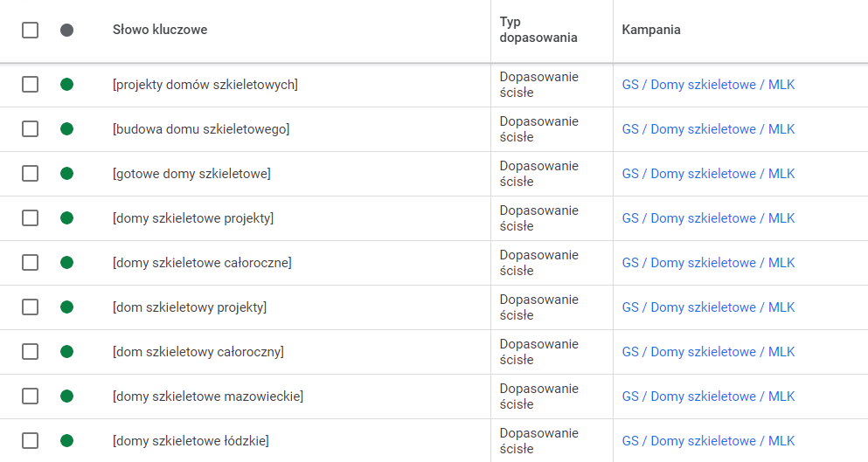
Task: Click gray status column header icon
Action: pyautogui.click(x=66, y=30)
